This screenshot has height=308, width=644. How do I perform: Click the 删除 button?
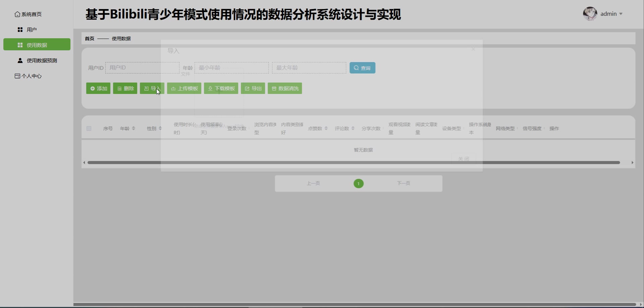pos(125,88)
